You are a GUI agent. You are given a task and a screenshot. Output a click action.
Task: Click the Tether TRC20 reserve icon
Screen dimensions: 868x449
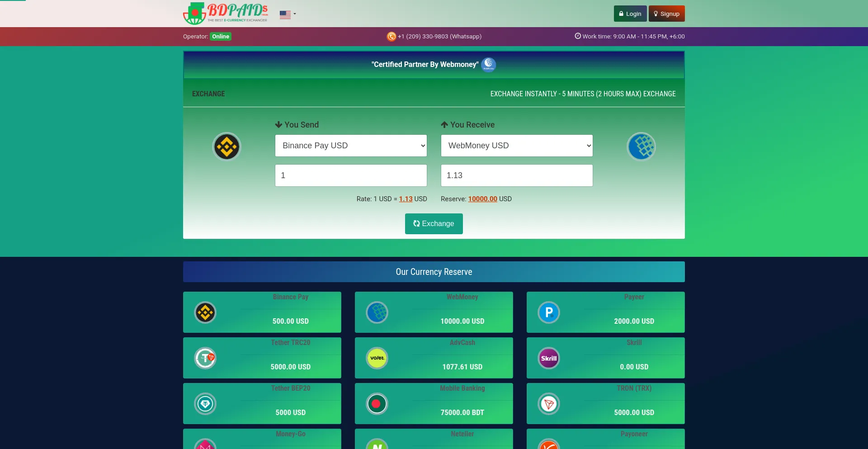205,358
